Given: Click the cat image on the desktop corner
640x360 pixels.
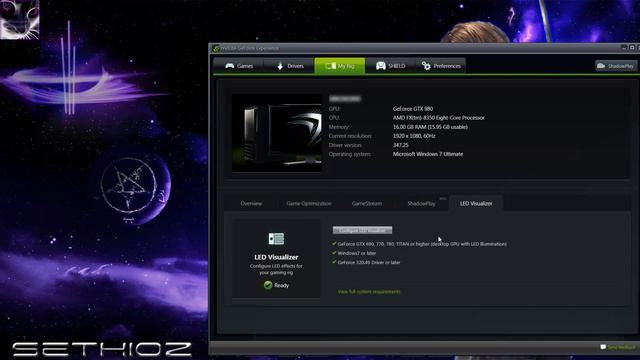Looking at the screenshot, I should (20, 20).
